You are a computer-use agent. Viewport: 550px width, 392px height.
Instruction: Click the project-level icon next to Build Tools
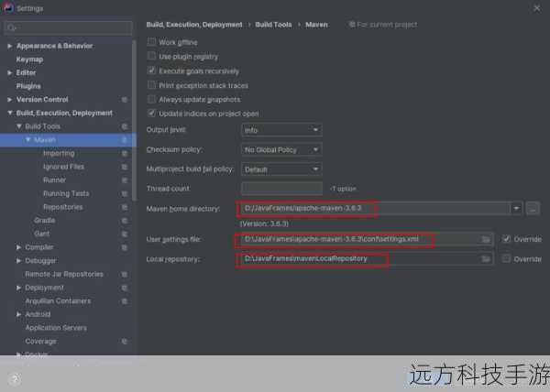tap(124, 126)
